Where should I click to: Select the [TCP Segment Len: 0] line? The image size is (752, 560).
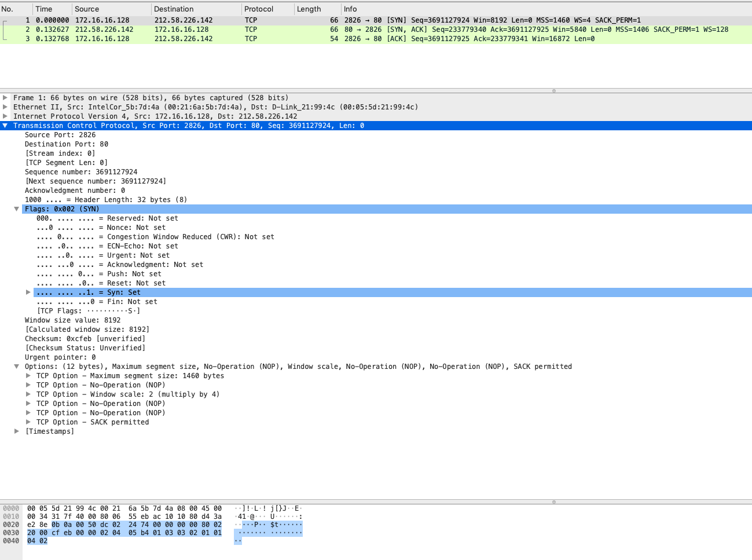coord(67,163)
